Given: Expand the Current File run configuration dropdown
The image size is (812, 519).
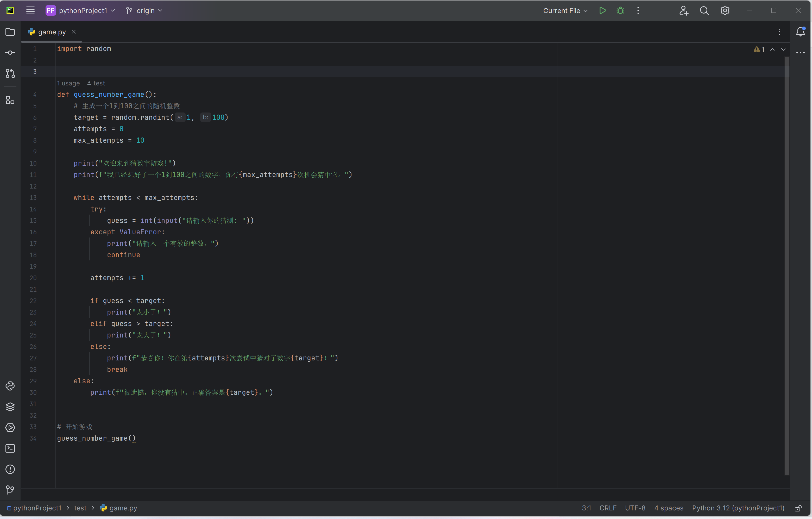Looking at the screenshot, I should 565,10.
